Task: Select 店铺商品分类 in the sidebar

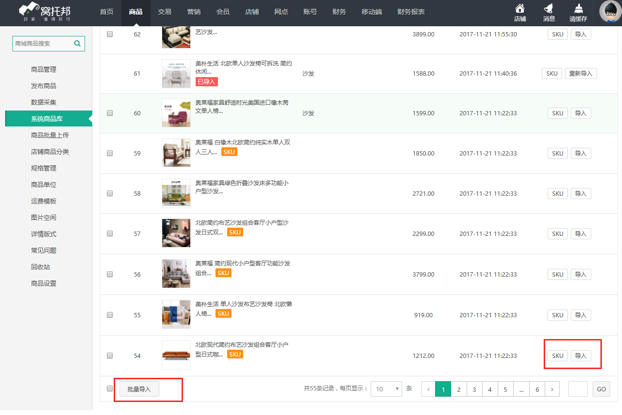Action: pyautogui.click(x=50, y=152)
